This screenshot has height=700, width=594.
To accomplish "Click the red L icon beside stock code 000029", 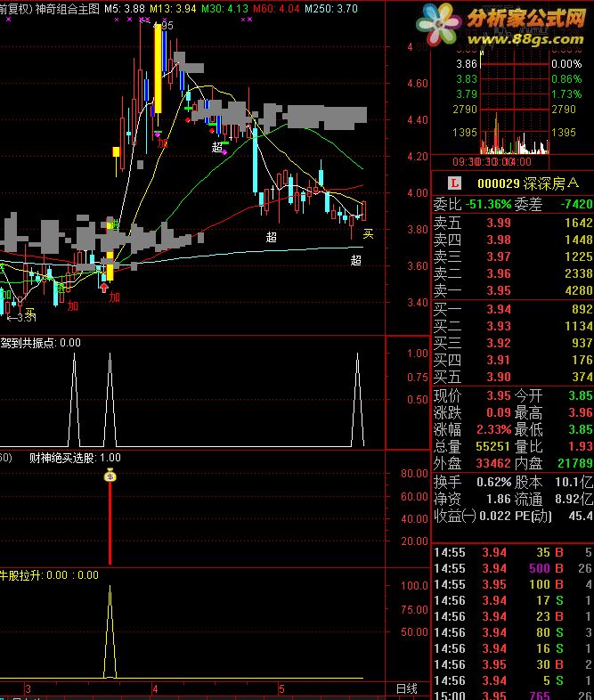I will click(x=454, y=183).
